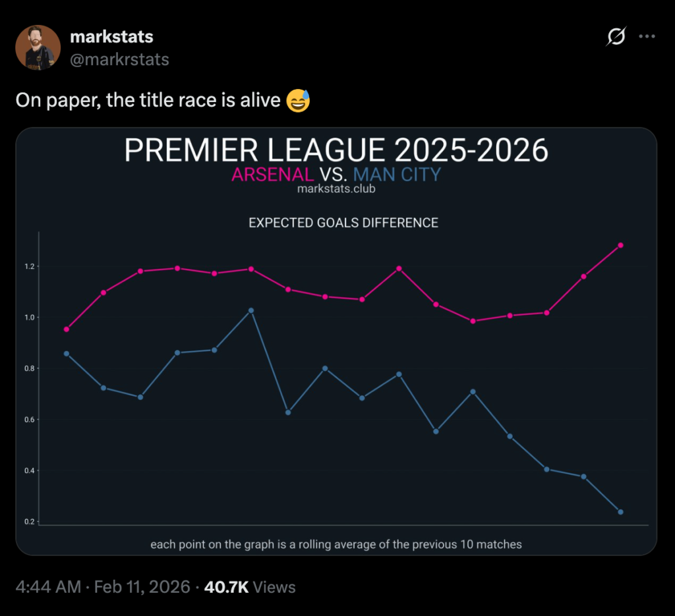Open the markstats profile avatar

coord(38,47)
